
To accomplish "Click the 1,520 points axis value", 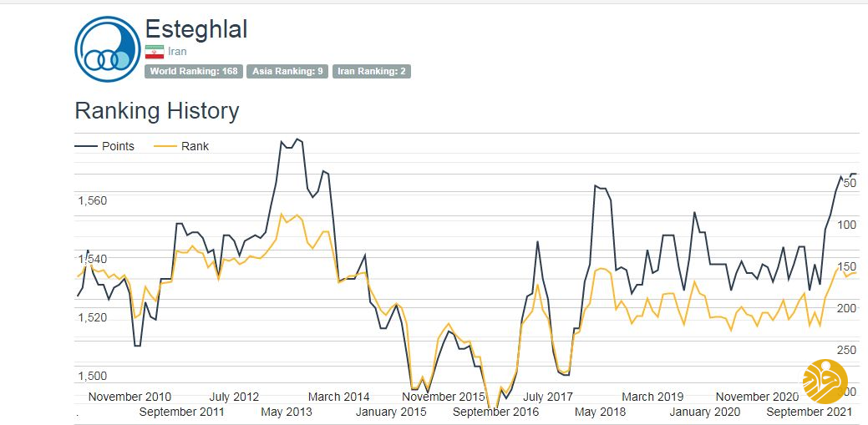I will click(x=92, y=318).
